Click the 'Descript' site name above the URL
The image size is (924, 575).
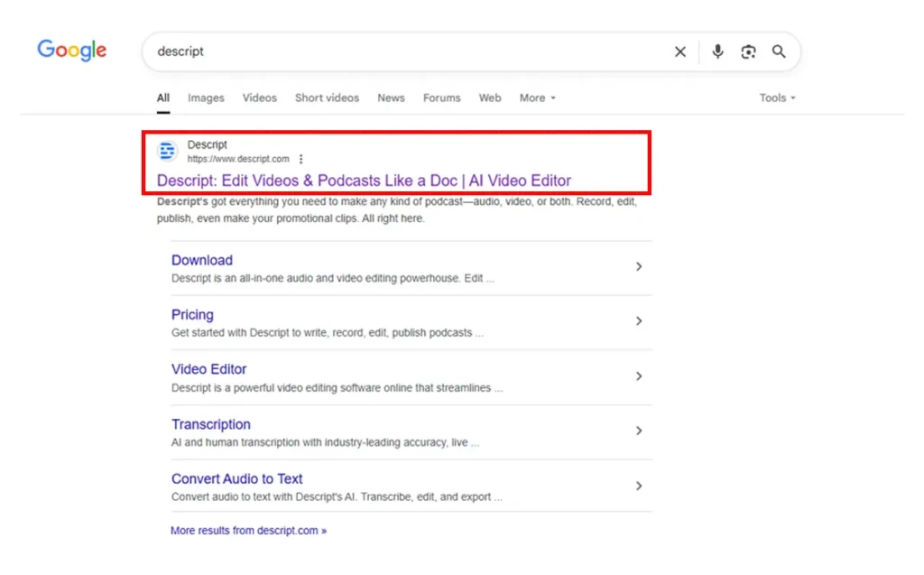click(x=207, y=144)
